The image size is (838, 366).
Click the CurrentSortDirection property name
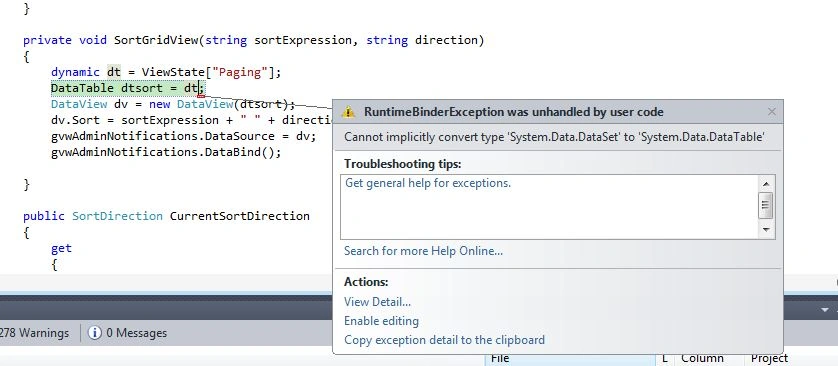tap(239, 216)
